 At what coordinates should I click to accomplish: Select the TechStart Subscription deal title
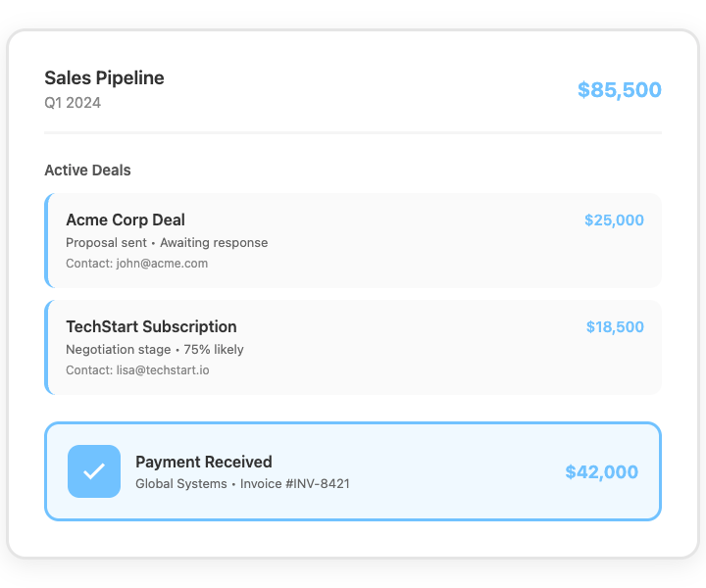pyautogui.click(x=151, y=326)
